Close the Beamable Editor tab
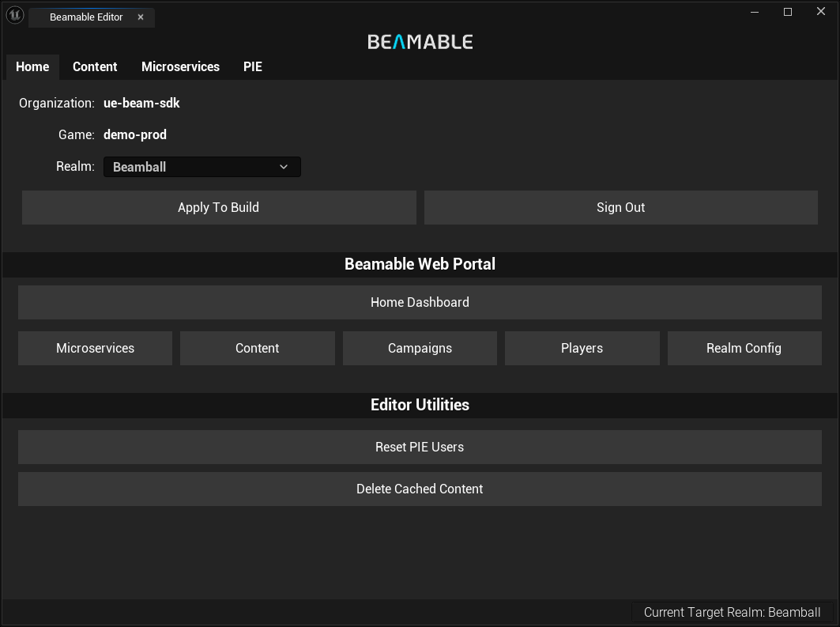Viewport: 840px width, 627px height. coord(141,17)
